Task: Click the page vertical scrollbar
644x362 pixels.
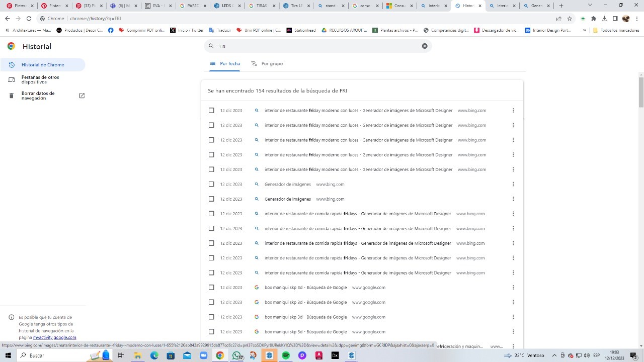Action: 641,92
